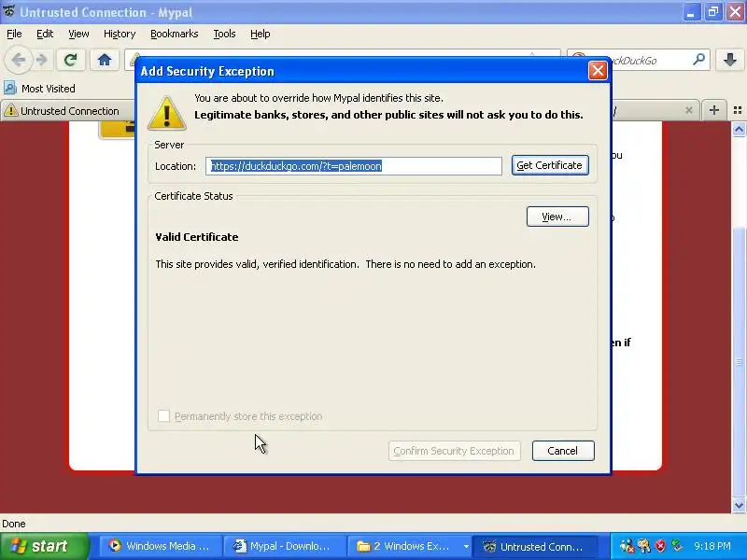747x560 pixels.
Task: Click Untrusted Conn... taskbar button
Action: [x=534, y=546]
